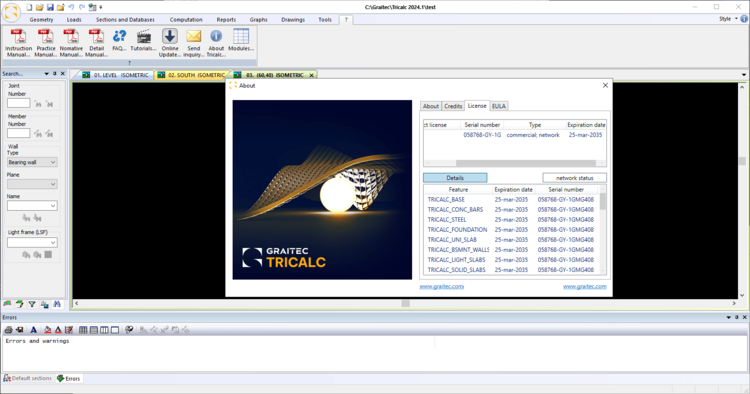Click the Details button

click(x=455, y=178)
